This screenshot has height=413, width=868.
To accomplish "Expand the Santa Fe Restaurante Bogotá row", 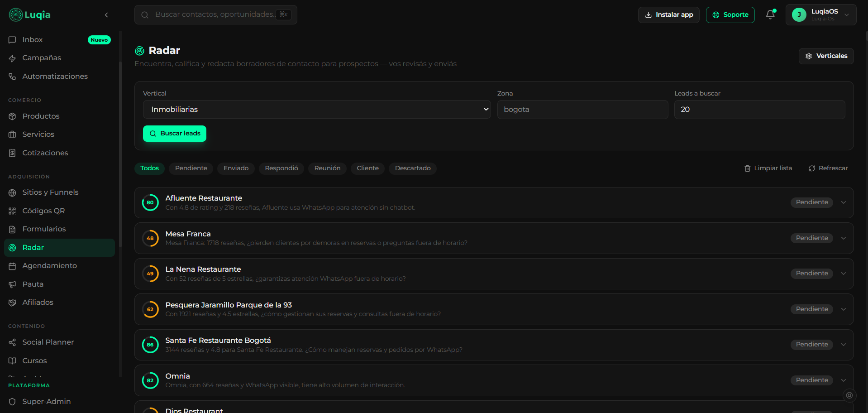I will click(844, 345).
